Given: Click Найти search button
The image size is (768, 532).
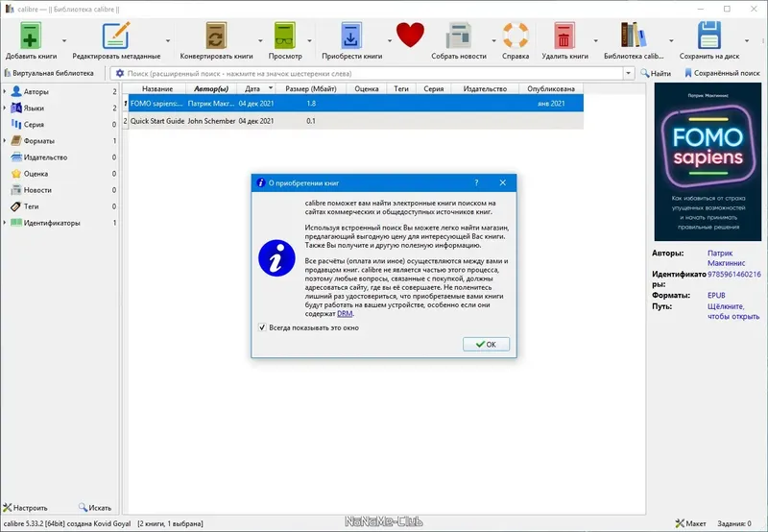Looking at the screenshot, I should click(656, 73).
